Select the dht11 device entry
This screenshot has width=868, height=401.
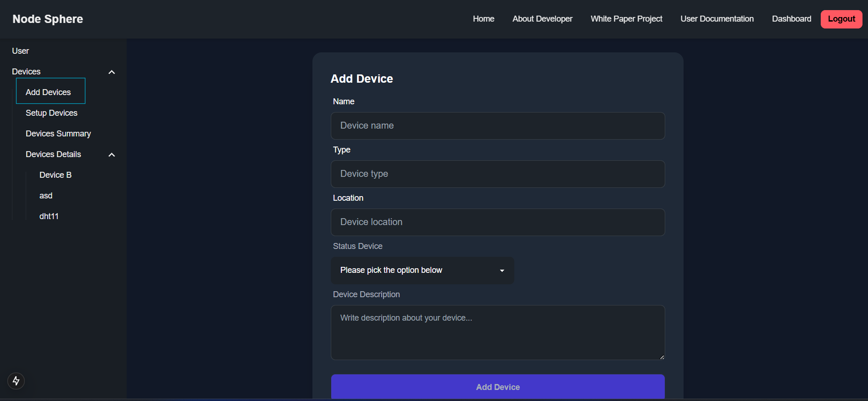49,216
